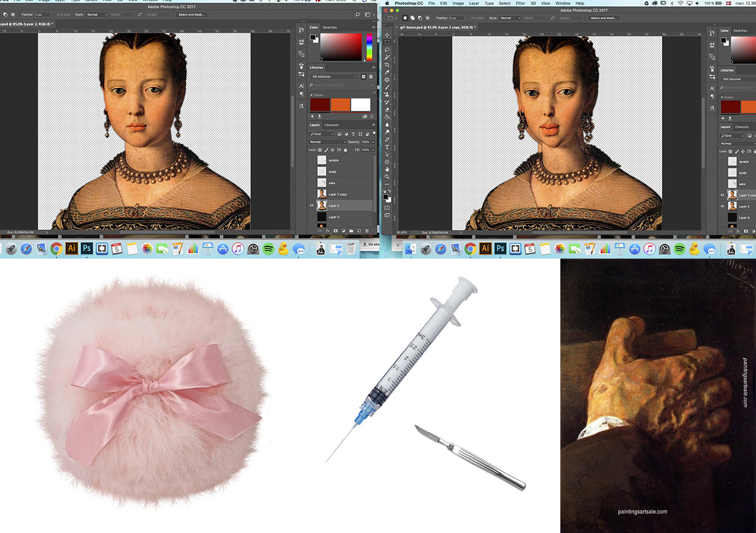
Task: Open the Kind dropdown in right Layers panel
Action: click(x=730, y=135)
